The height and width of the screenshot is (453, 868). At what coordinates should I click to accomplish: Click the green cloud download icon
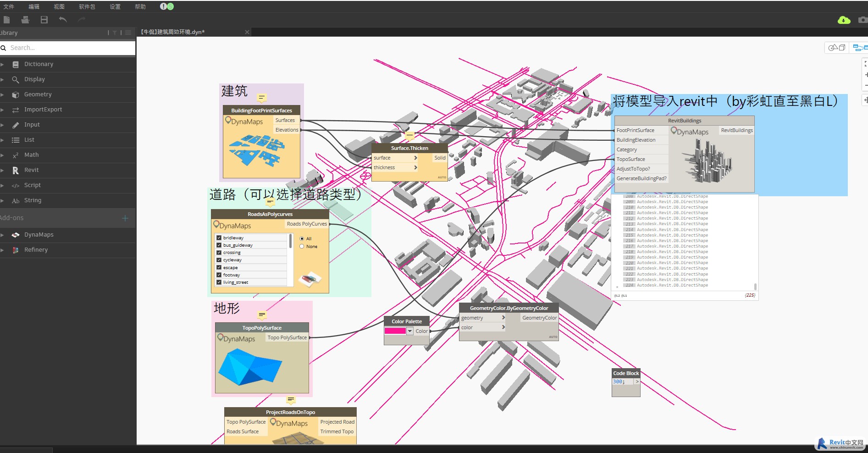(x=844, y=20)
